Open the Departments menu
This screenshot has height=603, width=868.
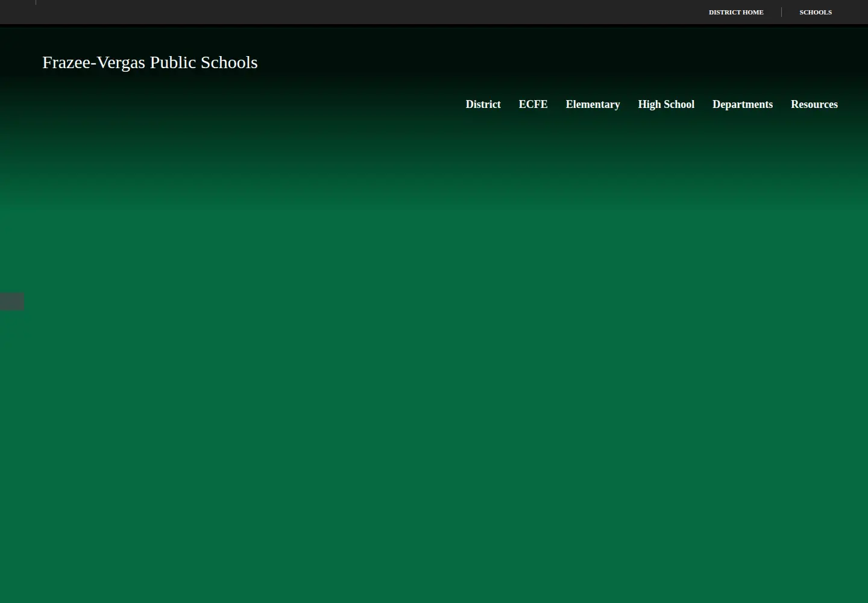pos(743,104)
